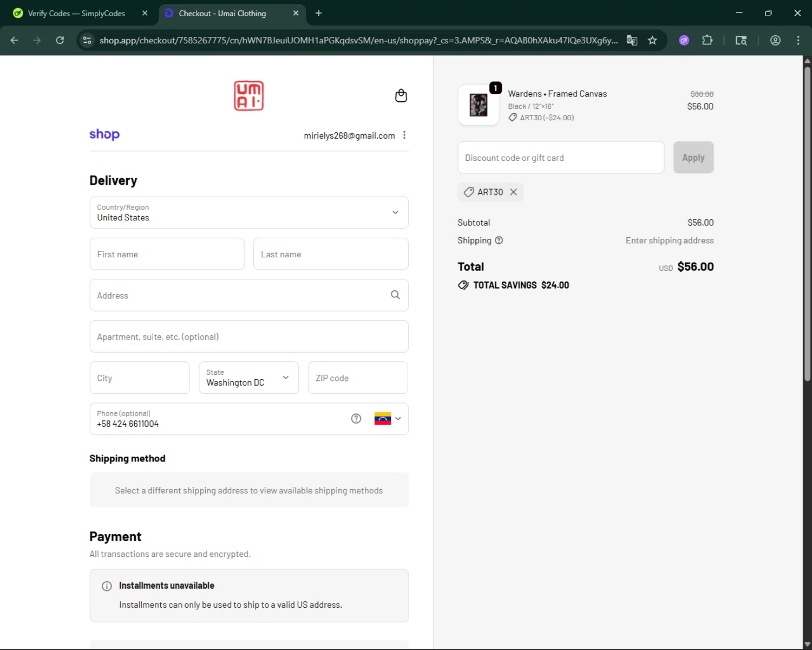The image size is (812, 650).
Task: Close the Verify Codes SimplyCodes tab
Action: point(145,13)
